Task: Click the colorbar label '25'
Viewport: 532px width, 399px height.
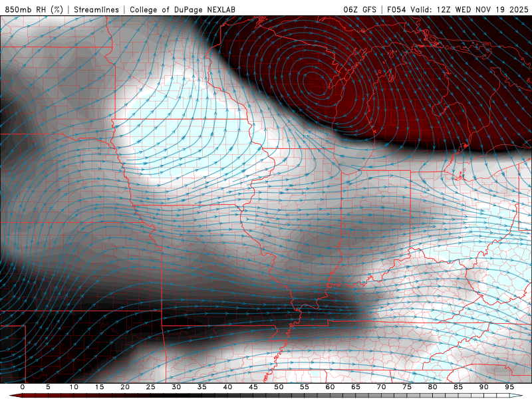Action: pos(150,387)
